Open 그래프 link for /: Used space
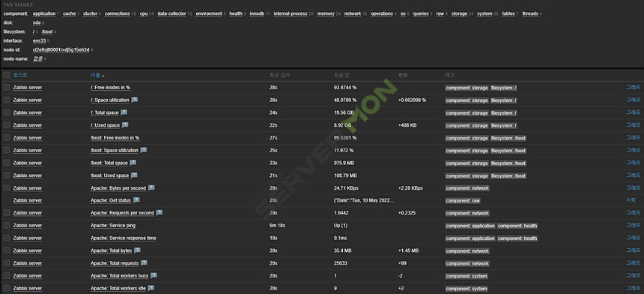Viewport: 644px width, 294px height. coord(633,124)
